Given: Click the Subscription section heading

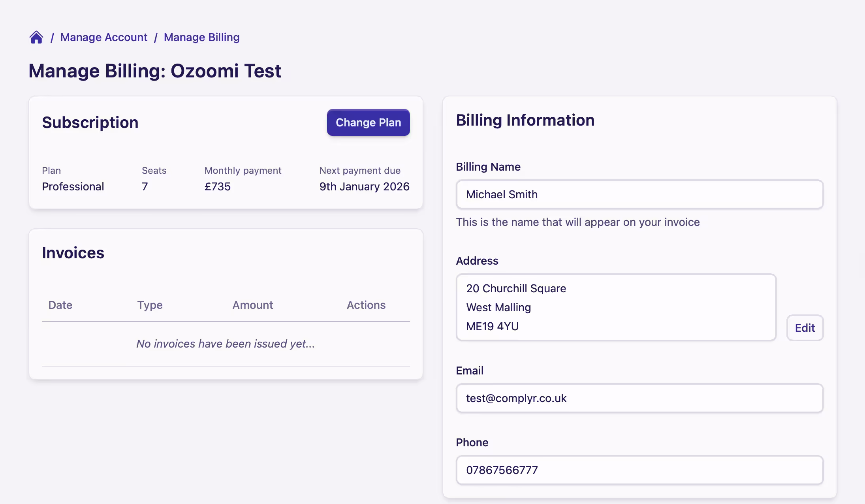Looking at the screenshot, I should tap(90, 122).
